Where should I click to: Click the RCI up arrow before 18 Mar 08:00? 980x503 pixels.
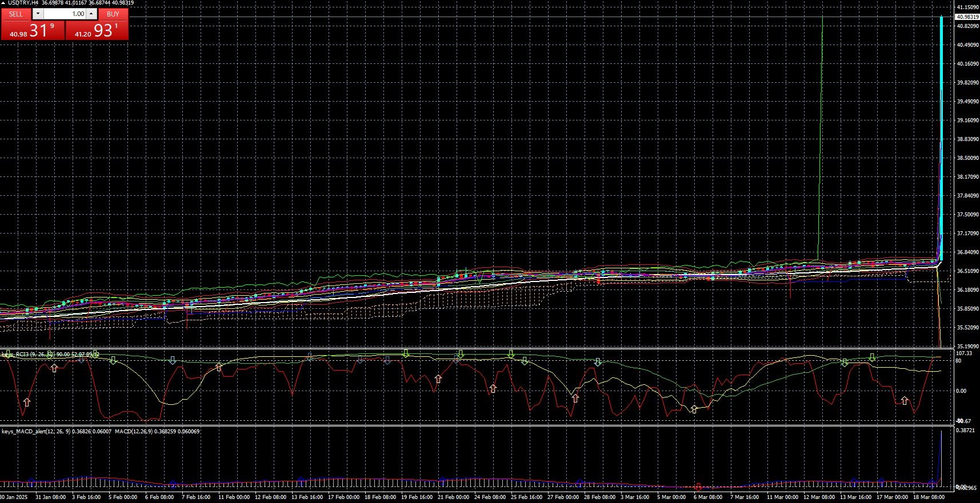[904, 401]
